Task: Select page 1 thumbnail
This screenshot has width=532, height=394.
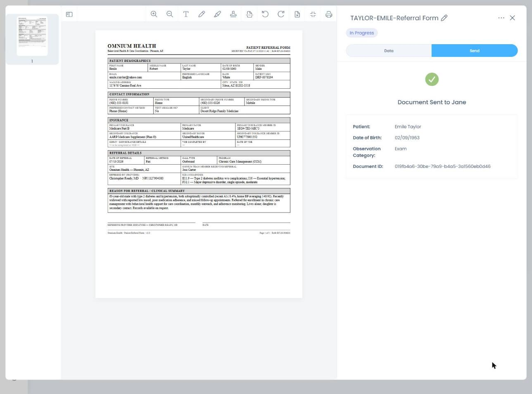Action: click(32, 36)
